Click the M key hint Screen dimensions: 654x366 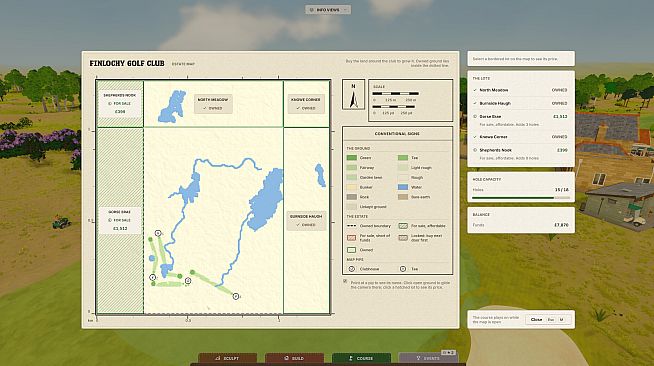(x=561, y=320)
